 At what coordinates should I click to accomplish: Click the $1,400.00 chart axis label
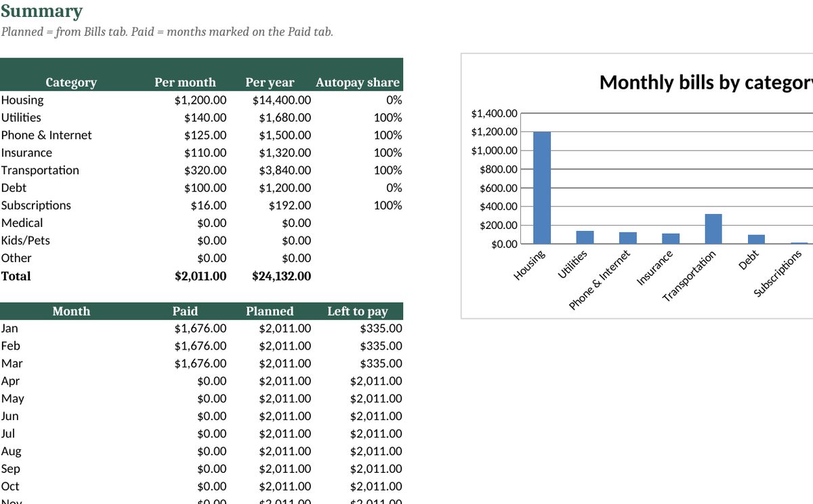tap(494, 113)
